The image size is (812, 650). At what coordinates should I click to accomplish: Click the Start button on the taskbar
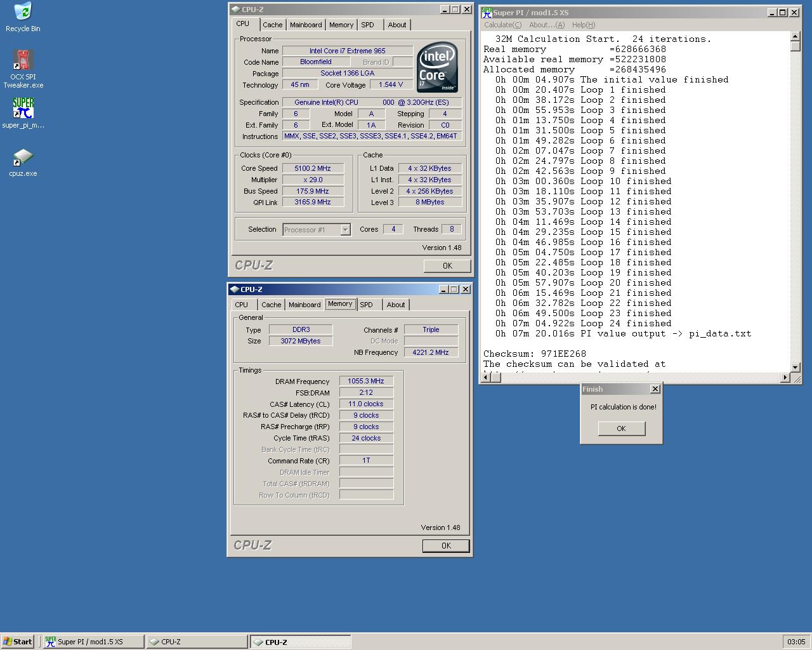pyautogui.click(x=18, y=642)
